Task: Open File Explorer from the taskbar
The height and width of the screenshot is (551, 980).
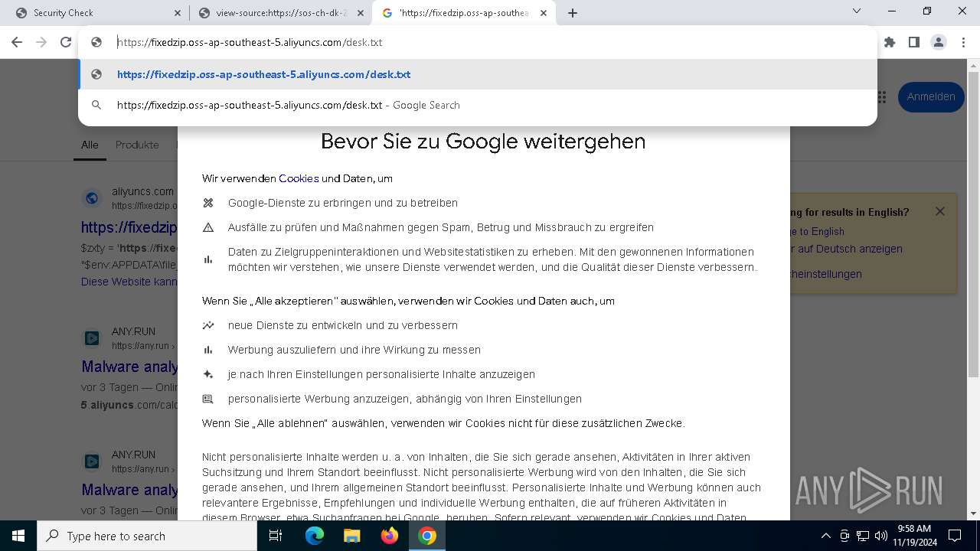Action: (351, 536)
